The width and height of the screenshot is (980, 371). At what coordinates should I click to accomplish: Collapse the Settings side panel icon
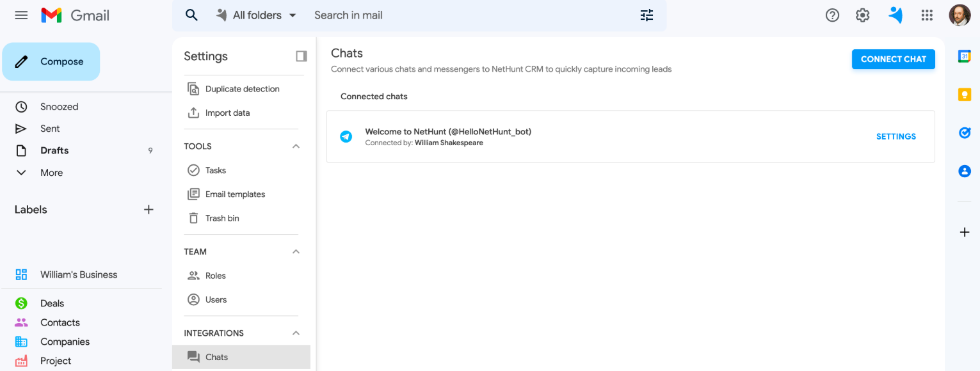(301, 56)
